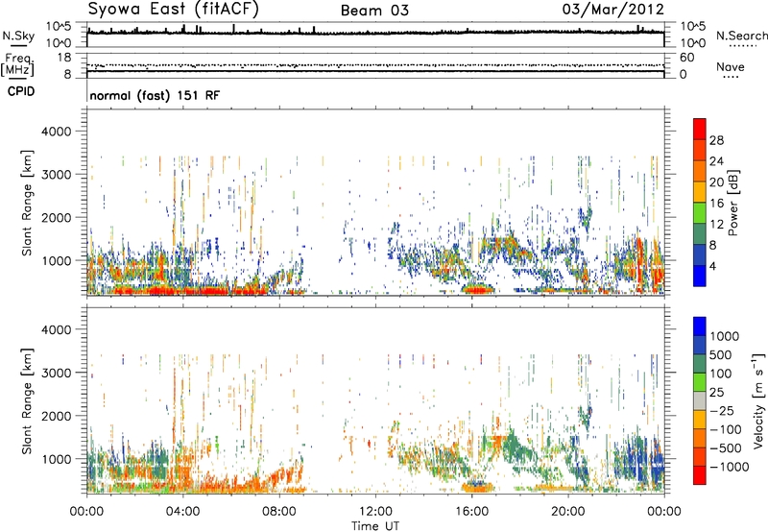Click the '60' Nave axis tick

pos(686,58)
